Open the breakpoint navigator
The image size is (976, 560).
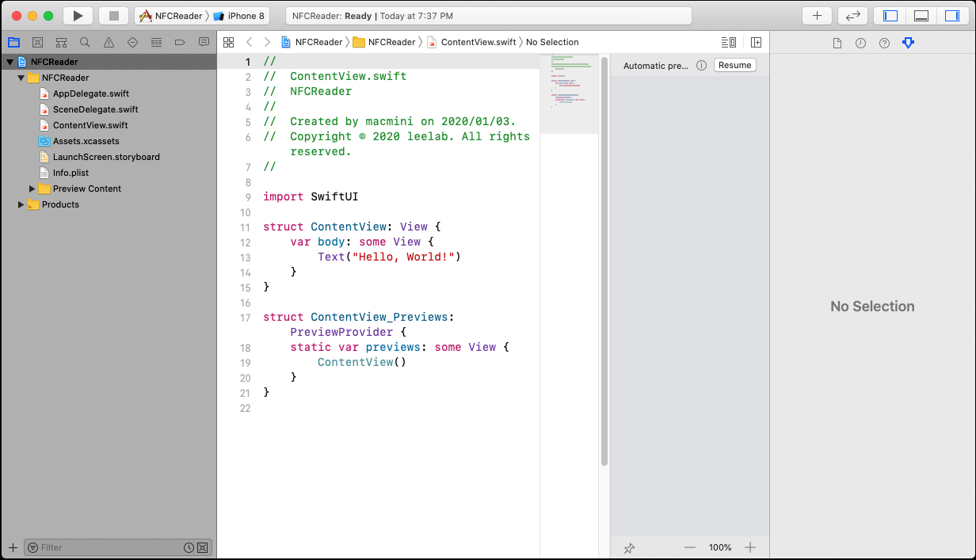180,42
